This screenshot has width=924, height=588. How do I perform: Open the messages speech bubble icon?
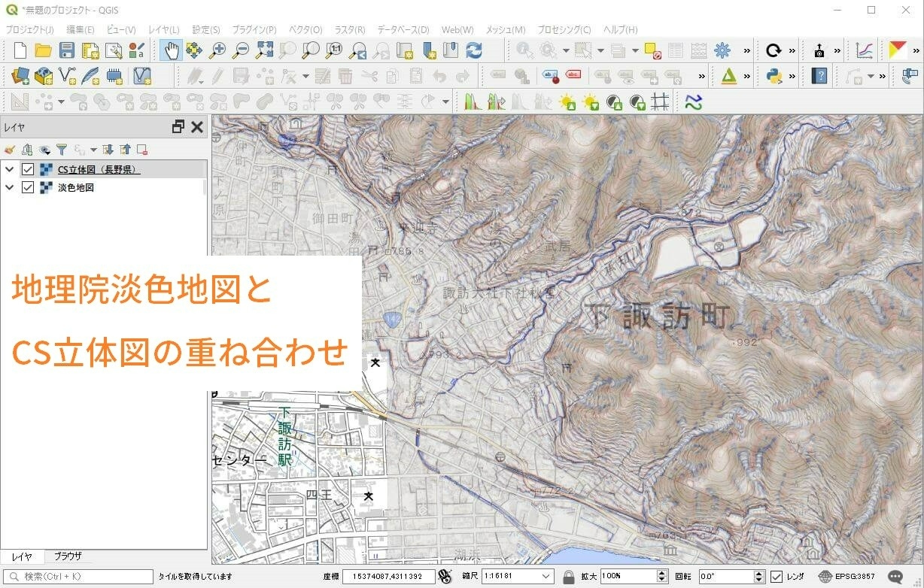click(895, 577)
